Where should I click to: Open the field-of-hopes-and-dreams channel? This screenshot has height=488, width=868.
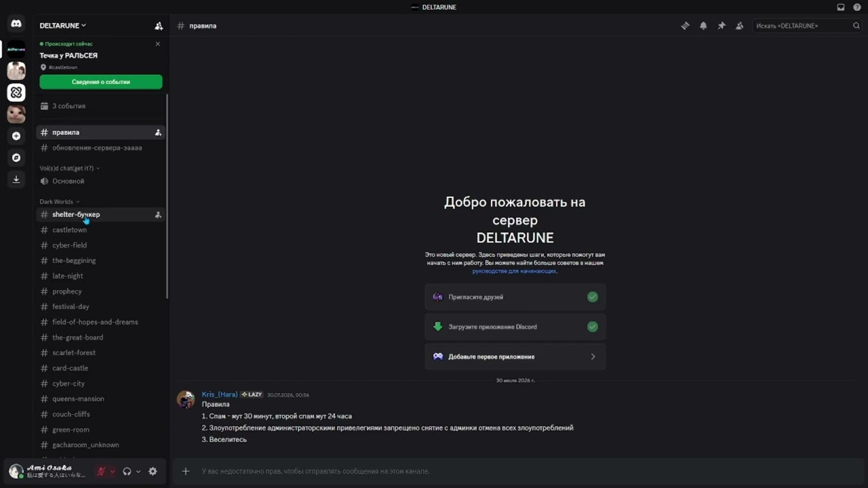(101, 322)
